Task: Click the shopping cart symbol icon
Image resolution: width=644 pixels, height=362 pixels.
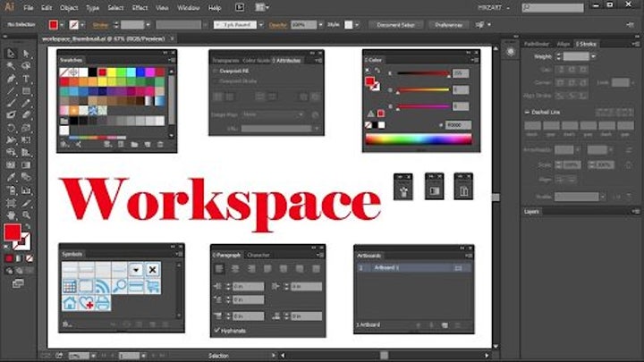Action: pos(152,286)
